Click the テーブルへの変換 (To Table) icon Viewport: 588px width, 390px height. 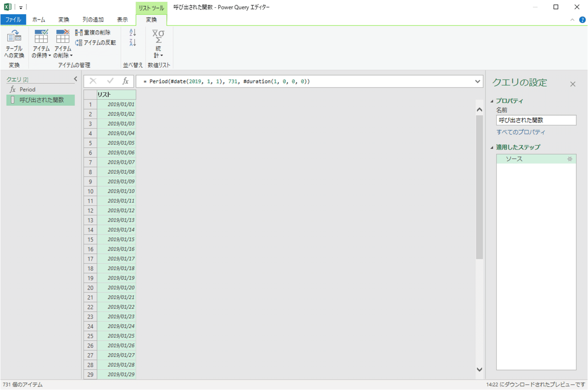tap(14, 44)
